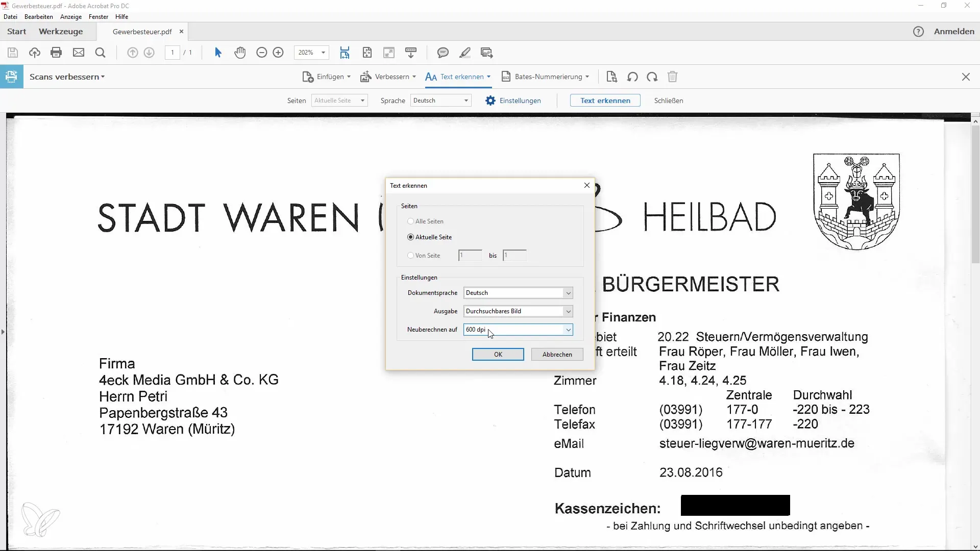Open the Neuberechnen auf dropdown

point(518,330)
